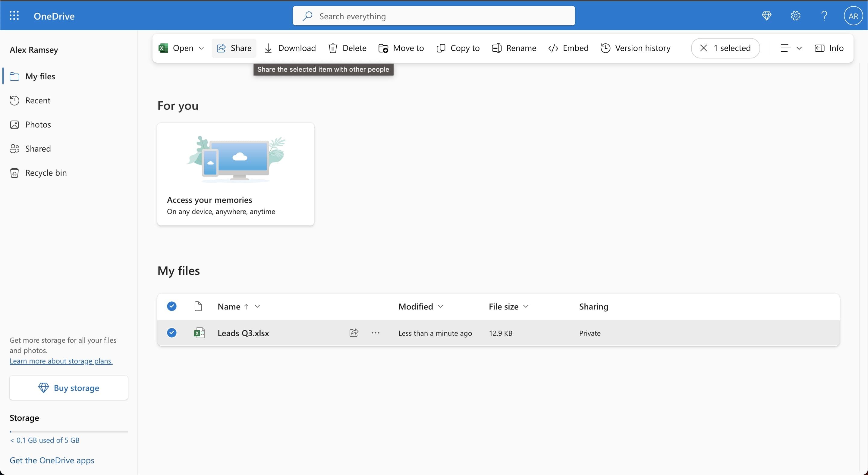The height and width of the screenshot is (475, 868).
Task: Delete the selected file
Action: pyautogui.click(x=347, y=48)
